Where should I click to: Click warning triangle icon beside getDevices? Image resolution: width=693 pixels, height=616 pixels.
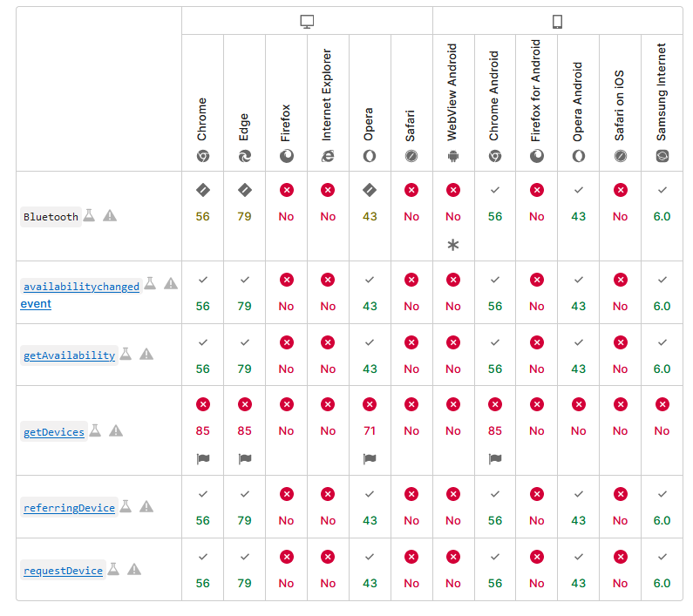click(116, 430)
